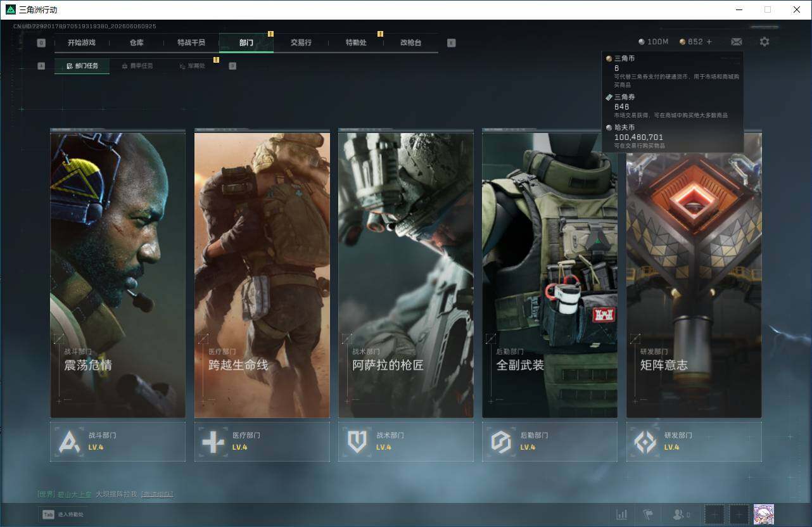This screenshot has height=527, width=812.
Task: Click the expand icon on 全副武装 card
Action: (x=490, y=339)
